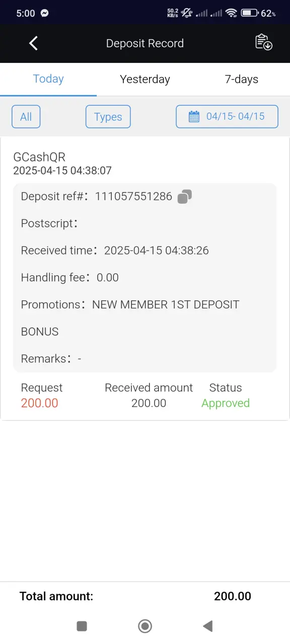Tap the calendar icon in the date filter
290x644 pixels.
194,117
